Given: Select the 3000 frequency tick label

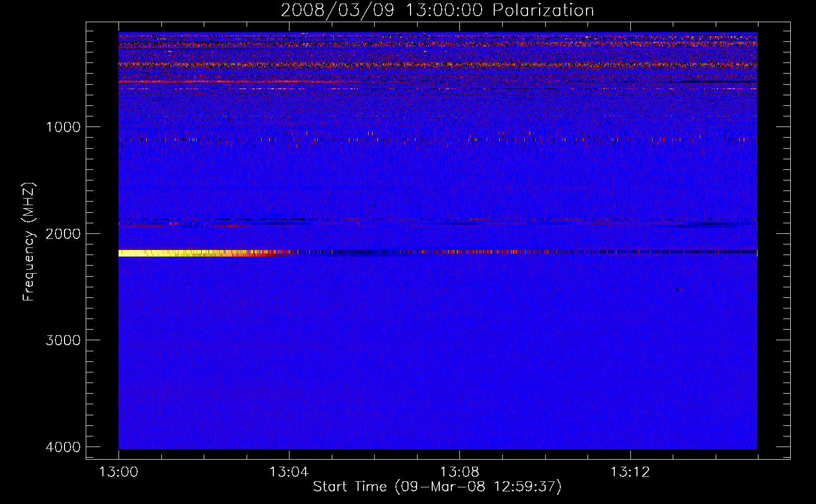Looking at the screenshot, I should [x=63, y=340].
